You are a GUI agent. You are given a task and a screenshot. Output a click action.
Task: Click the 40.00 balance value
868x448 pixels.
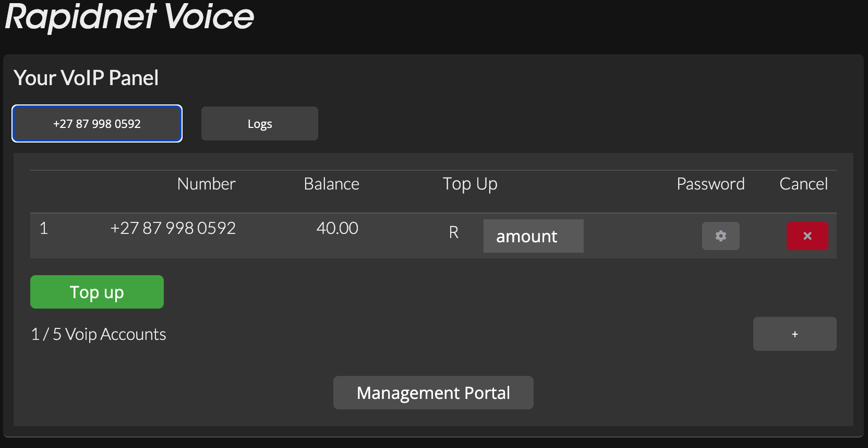pyautogui.click(x=337, y=228)
